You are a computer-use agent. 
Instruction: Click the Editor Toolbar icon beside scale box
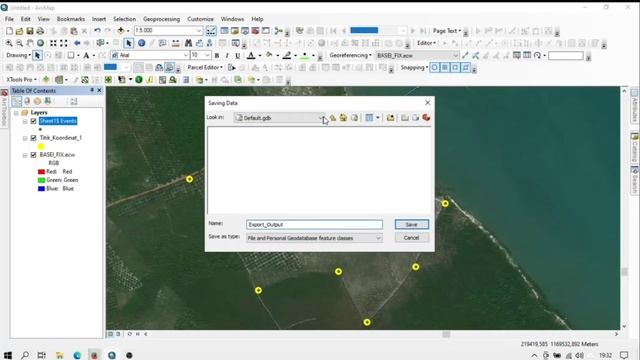click(211, 31)
